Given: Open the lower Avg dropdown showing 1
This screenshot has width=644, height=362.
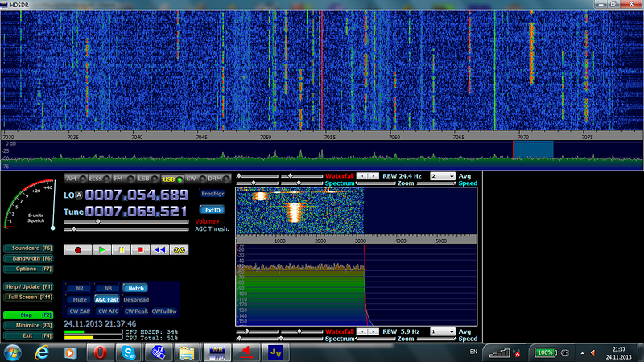Looking at the screenshot, I should pos(442,331).
